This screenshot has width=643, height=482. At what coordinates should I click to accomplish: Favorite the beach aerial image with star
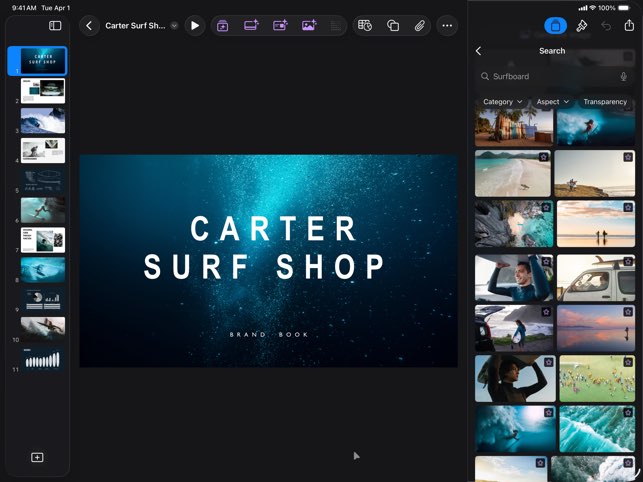click(x=544, y=157)
